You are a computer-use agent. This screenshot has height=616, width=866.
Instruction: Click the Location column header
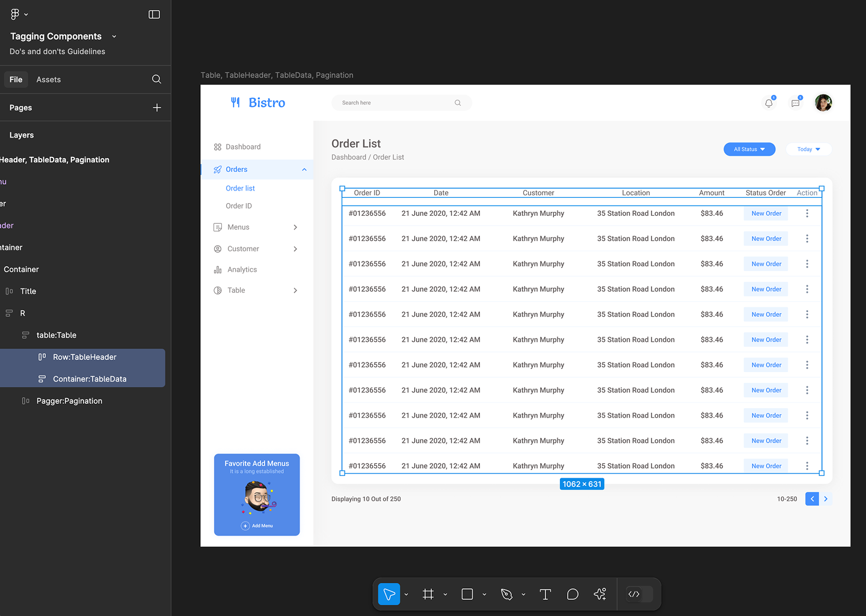[636, 193]
